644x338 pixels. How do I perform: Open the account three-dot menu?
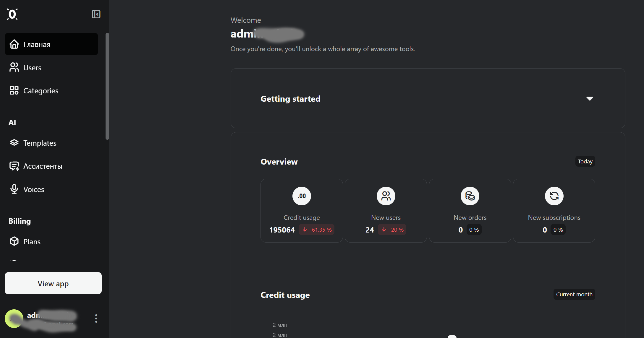click(96, 318)
